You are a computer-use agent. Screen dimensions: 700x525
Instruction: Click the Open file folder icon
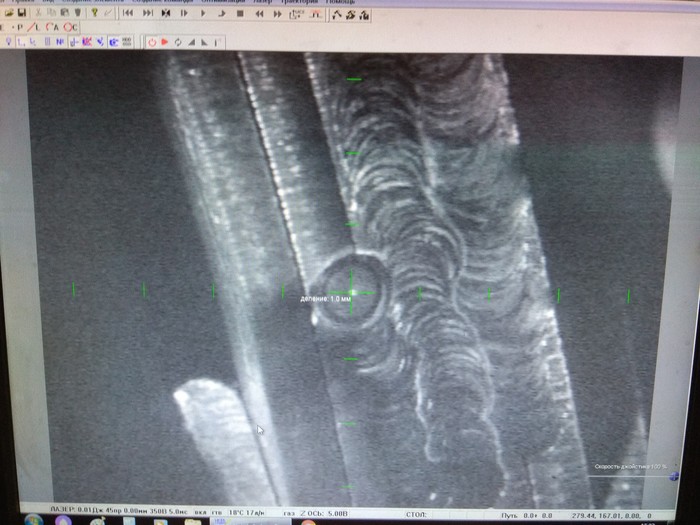[9, 12]
